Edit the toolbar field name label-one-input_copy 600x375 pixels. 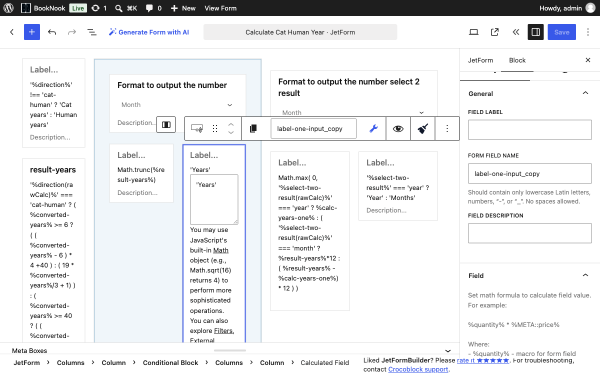[x=314, y=129]
